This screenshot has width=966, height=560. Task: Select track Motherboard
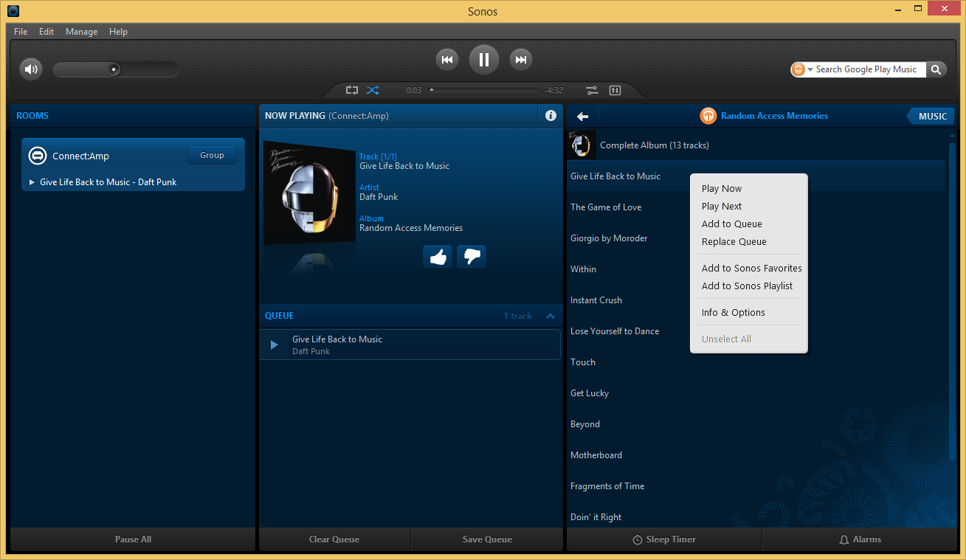pyautogui.click(x=596, y=455)
